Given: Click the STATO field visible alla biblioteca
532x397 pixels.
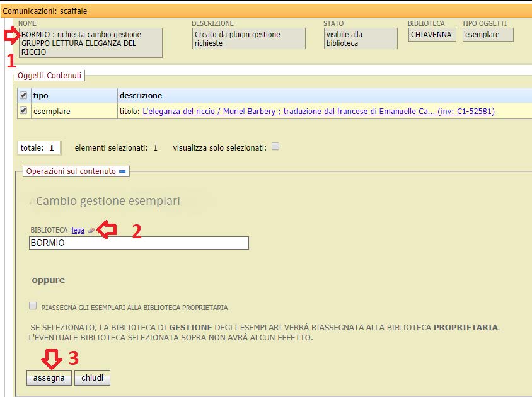Looking at the screenshot, I should (359, 38).
